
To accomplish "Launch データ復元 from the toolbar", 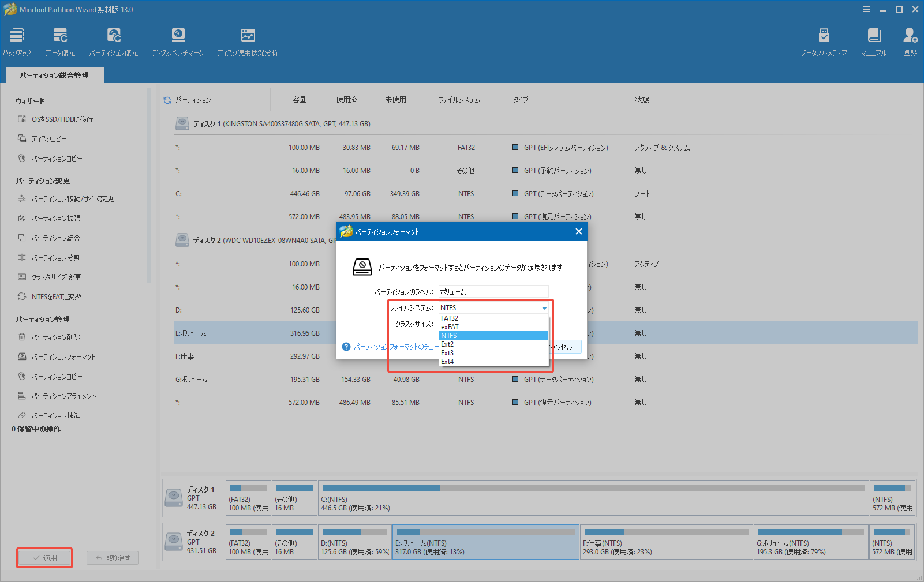I will click(x=59, y=40).
